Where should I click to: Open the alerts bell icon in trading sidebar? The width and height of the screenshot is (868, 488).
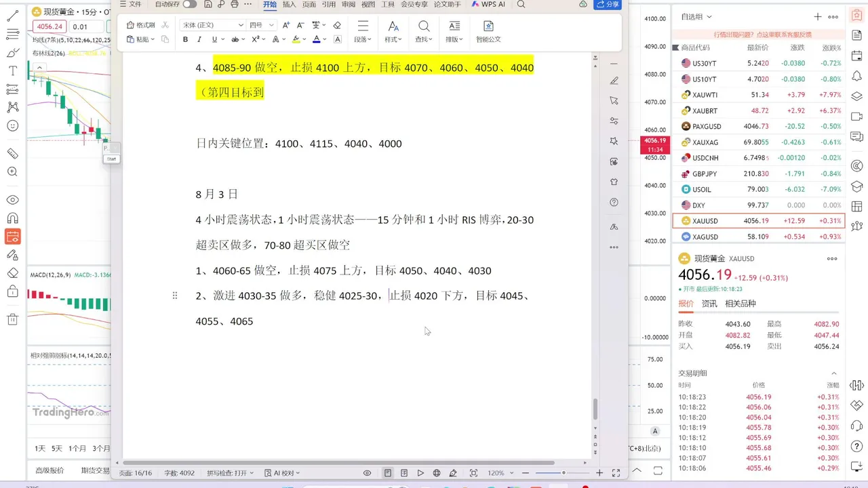pyautogui.click(x=856, y=77)
